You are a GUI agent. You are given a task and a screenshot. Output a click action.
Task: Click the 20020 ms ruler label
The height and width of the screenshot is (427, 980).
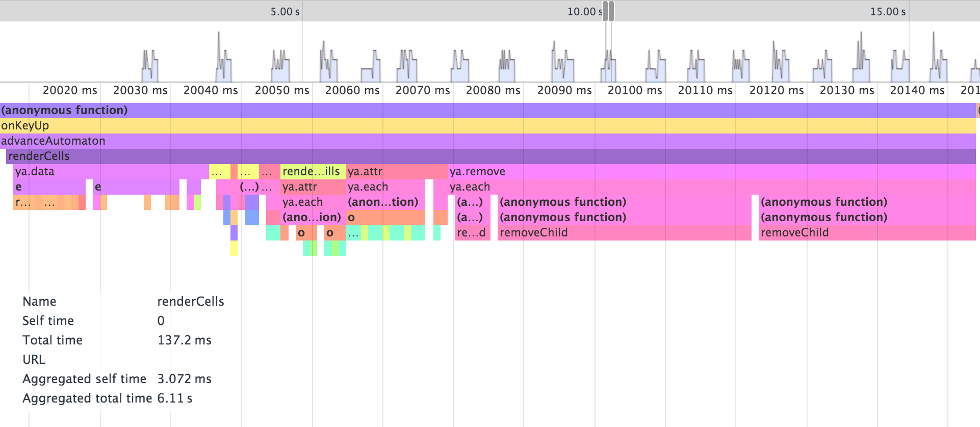70,91
